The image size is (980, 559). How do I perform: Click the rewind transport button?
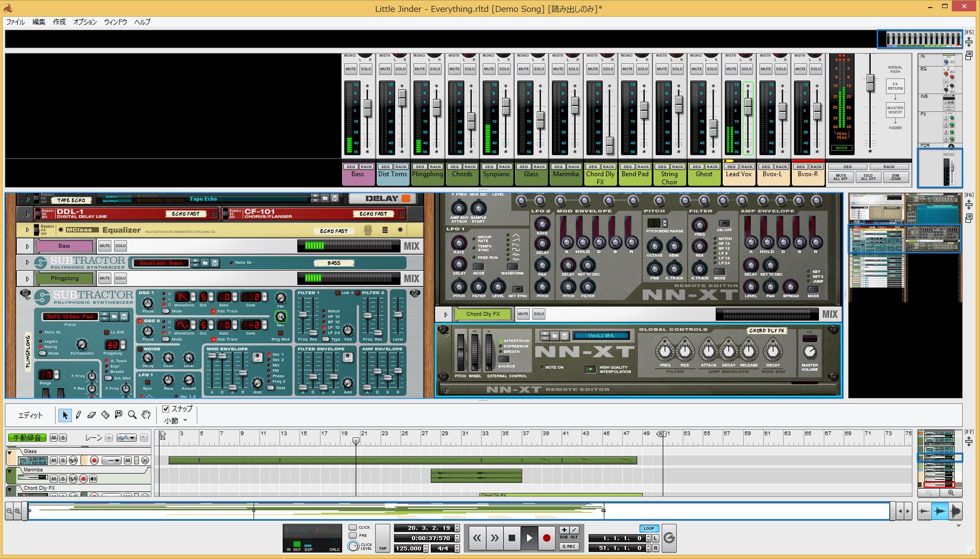[477, 538]
